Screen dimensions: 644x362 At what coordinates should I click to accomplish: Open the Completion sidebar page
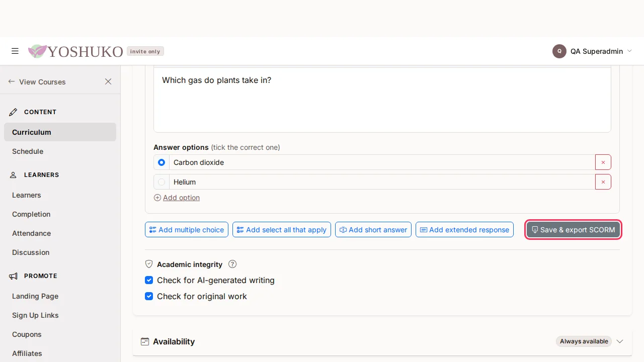[60, 214]
